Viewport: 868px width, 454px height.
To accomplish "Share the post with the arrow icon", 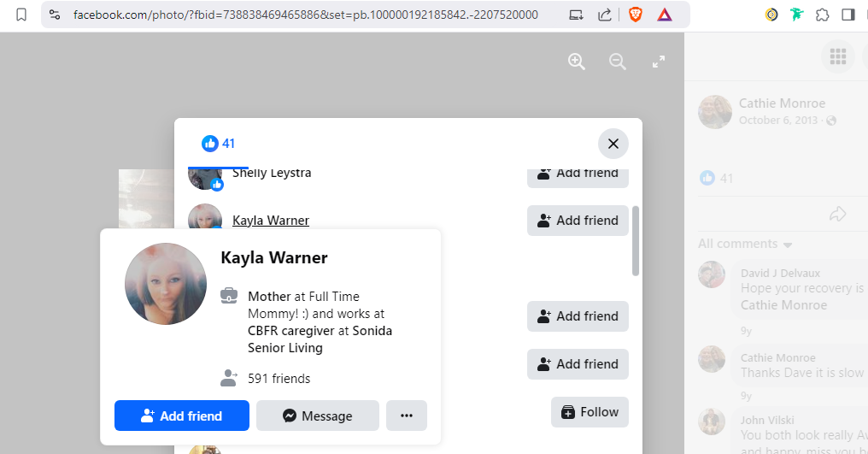I will point(837,214).
